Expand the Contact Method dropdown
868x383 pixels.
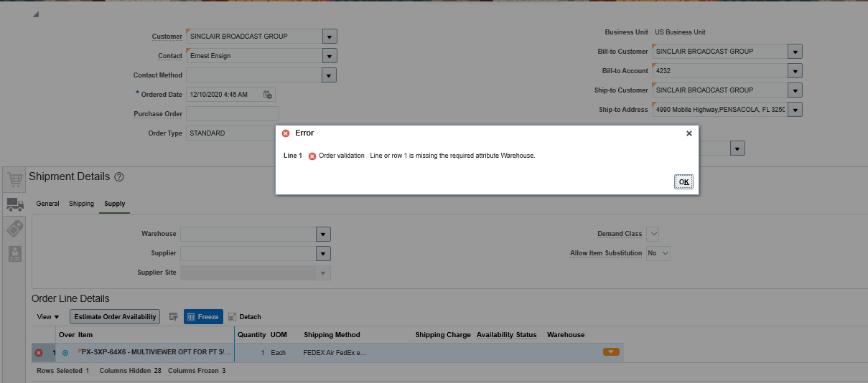tap(330, 75)
